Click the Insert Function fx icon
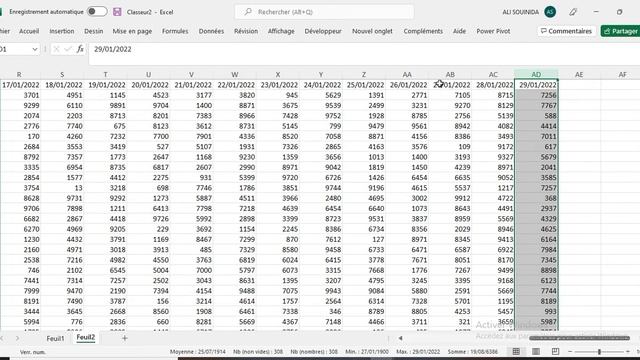The image size is (640, 360). pyautogui.click(x=80, y=49)
